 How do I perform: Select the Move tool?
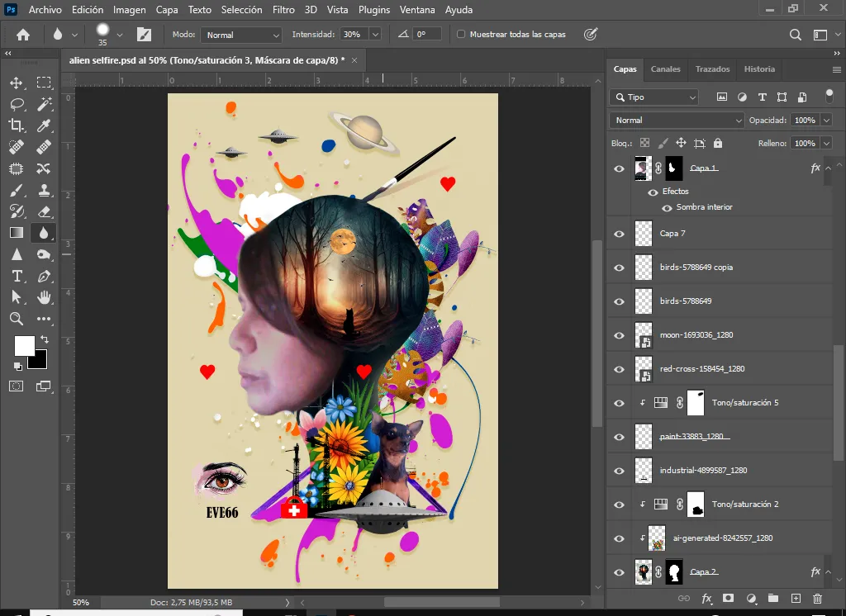pos(17,83)
